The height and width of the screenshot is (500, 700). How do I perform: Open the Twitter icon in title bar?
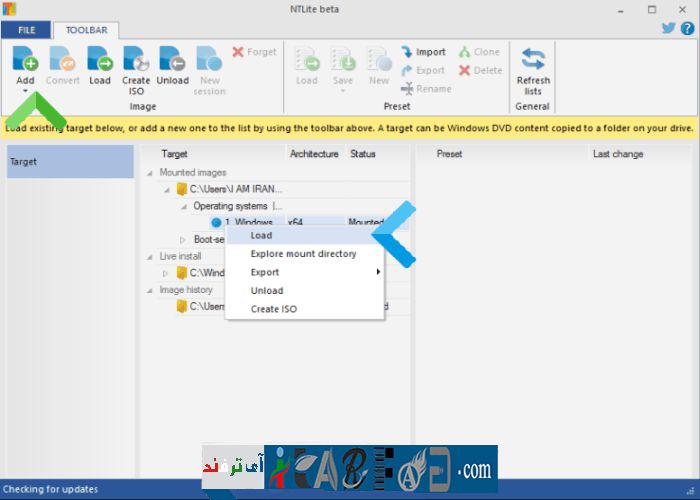click(668, 28)
